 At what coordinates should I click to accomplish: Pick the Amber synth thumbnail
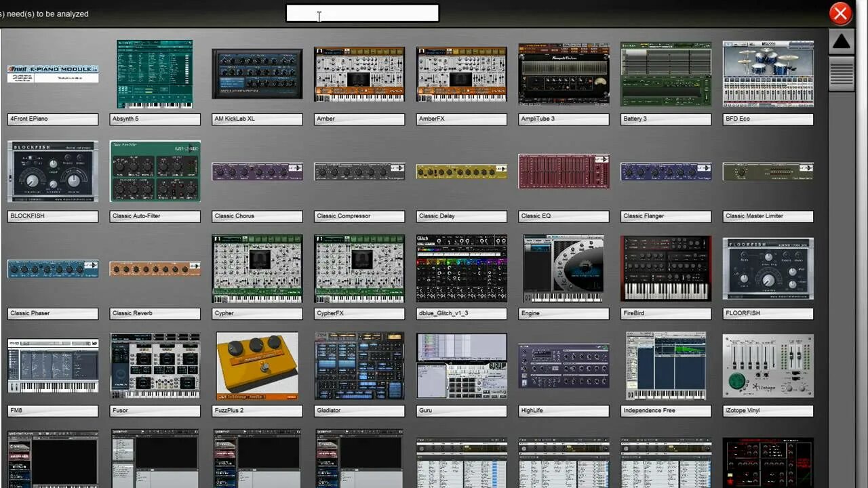pos(359,74)
